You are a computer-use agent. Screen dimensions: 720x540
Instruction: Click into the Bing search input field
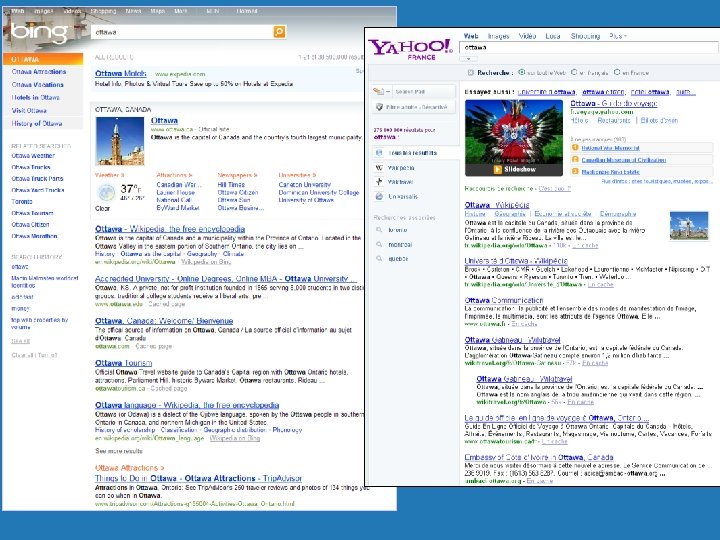[x=183, y=32]
